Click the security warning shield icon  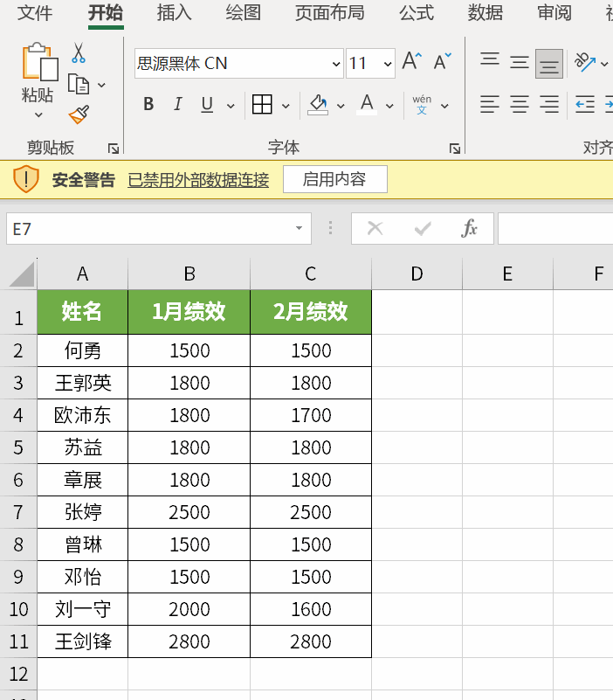[26, 179]
